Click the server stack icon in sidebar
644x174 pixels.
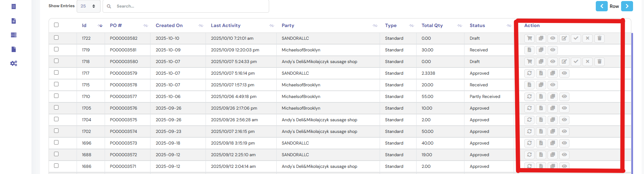coord(14,35)
